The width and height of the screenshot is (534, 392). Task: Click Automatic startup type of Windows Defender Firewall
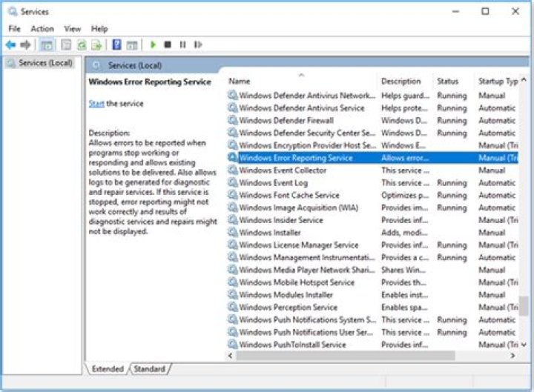tap(497, 121)
